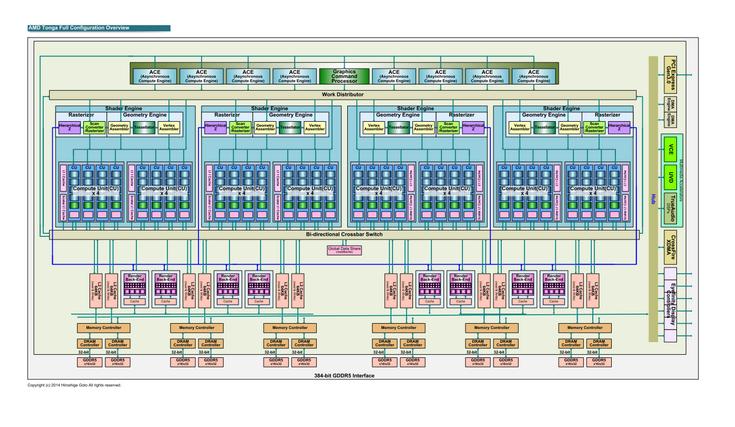The image size is (735, 427).
Task: Select the TrueAudio DSPs block
Action: tap(670, 206)
